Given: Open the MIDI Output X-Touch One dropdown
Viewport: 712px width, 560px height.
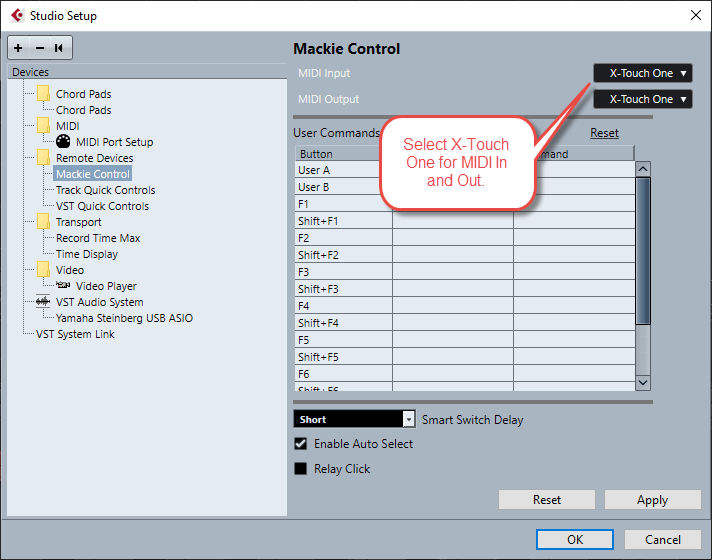Looking at the screenshot, I should 643,99.
